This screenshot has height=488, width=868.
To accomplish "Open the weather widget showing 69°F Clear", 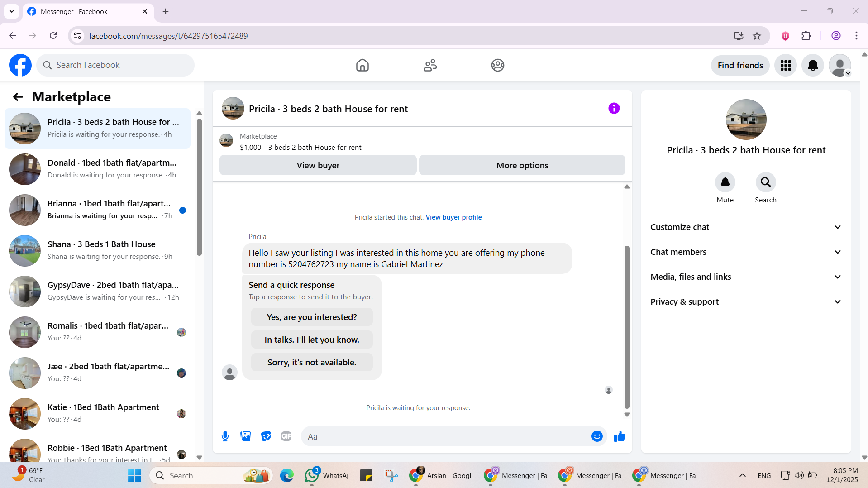I will 28,475.
